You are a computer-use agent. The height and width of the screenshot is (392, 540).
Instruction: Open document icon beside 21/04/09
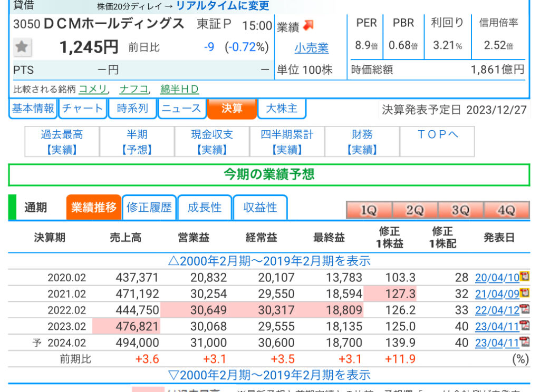coord(525,292)
